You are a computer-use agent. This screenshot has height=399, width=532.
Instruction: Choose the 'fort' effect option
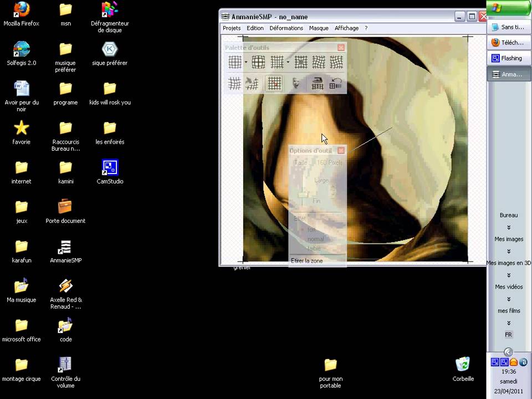pos(311,229)
